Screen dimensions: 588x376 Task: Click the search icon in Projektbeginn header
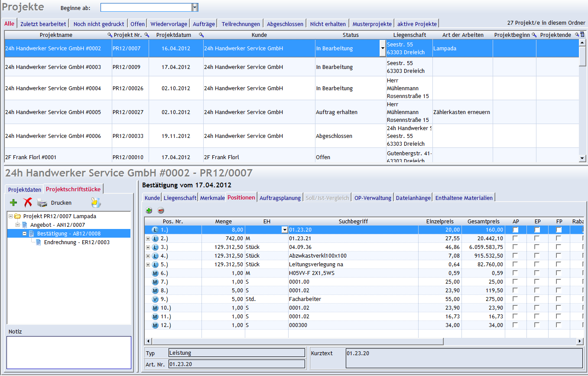coord(534,35)
